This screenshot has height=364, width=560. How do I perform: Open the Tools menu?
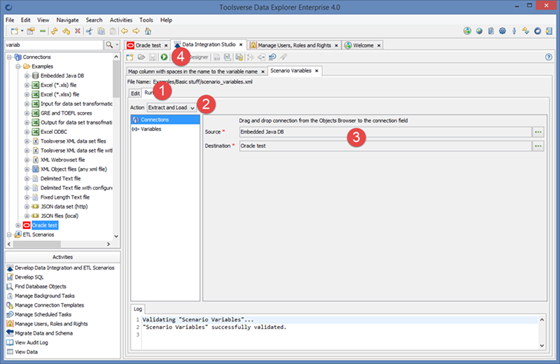pyautogui.click(x=146, y=20)
